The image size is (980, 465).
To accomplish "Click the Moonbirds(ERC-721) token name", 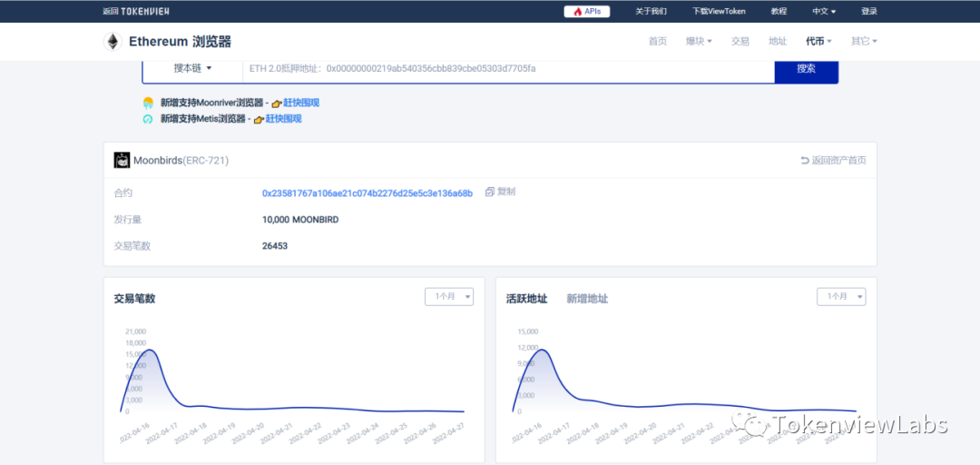I will tap(181, 160).
